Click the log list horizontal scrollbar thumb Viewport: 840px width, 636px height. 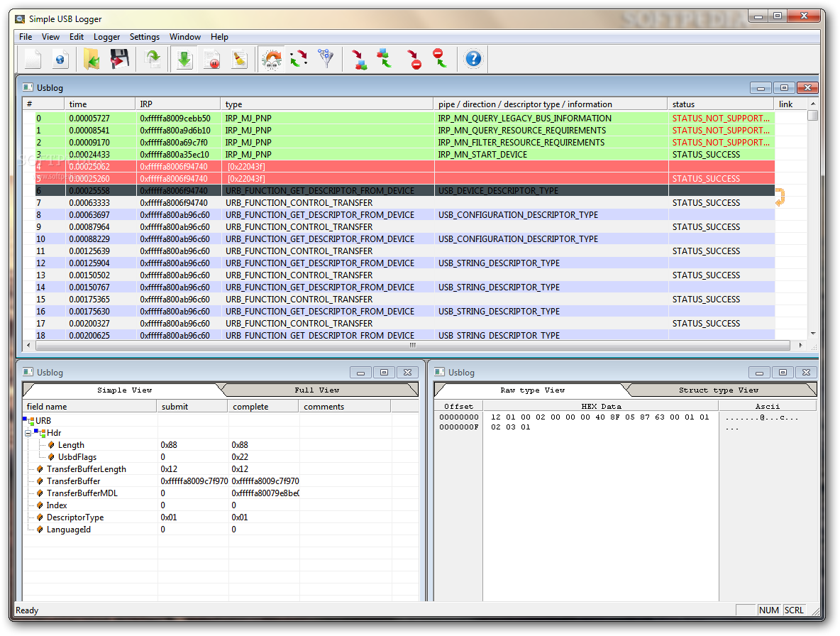click(412, 346)
